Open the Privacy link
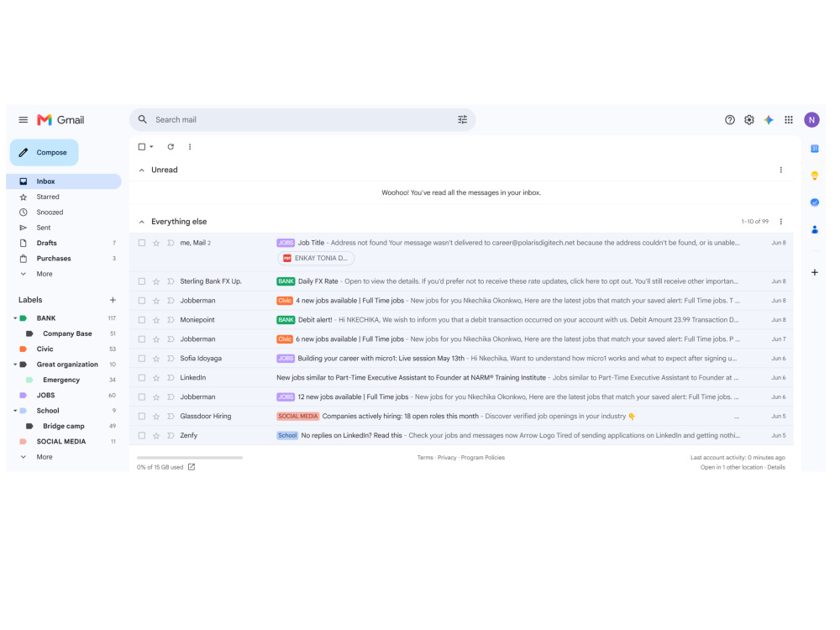Image resolution: width=840 pixels, height=630 pixels. [x=447, y=458]
